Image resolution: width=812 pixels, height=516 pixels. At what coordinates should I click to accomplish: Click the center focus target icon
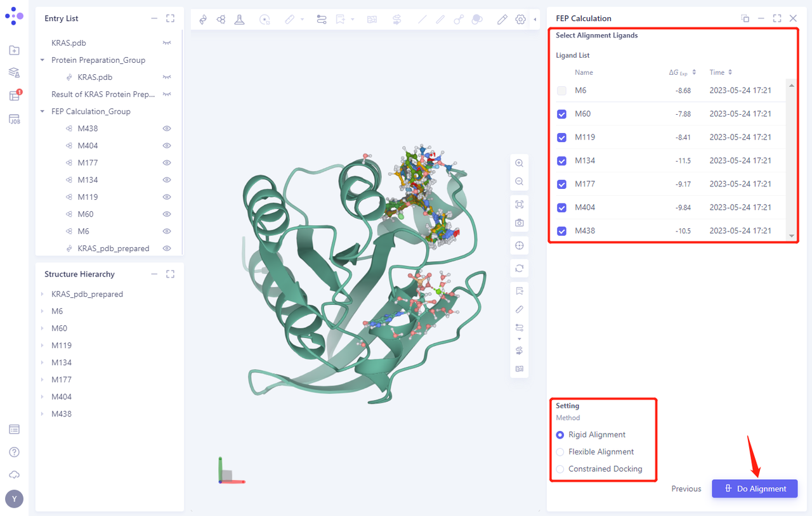519,245
